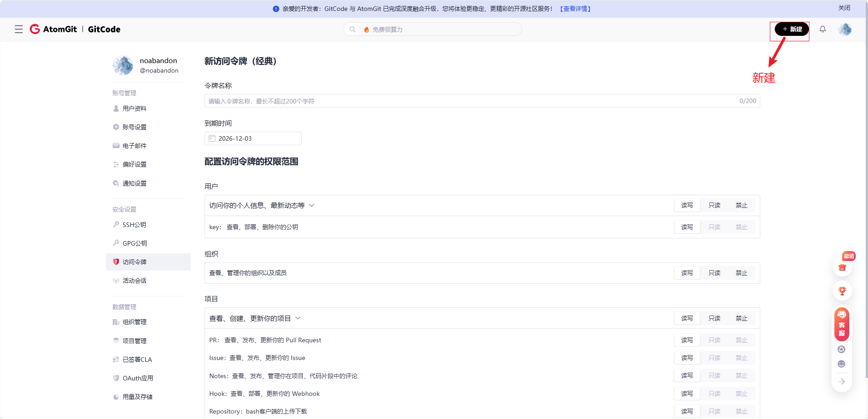Go to 用户资料 in the sidebar
This screenshot has height=419, width=868.
[134, 108]
